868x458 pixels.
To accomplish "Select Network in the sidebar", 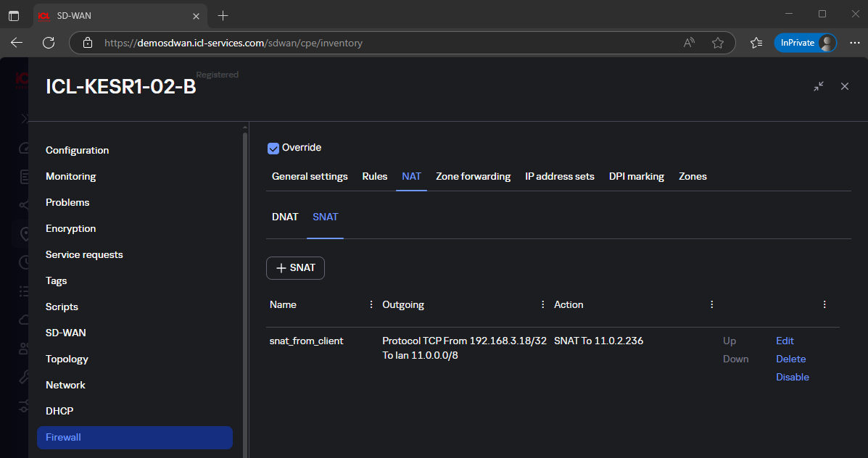I will point(65,385).
